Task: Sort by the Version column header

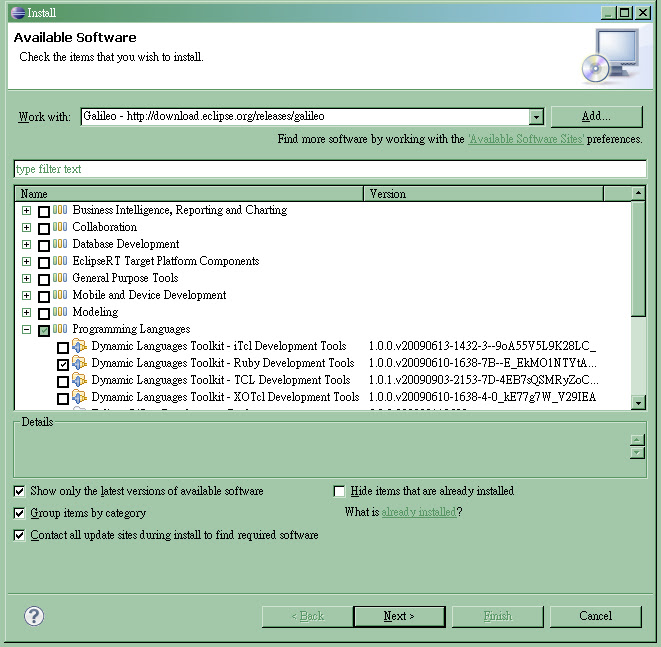Action: click(483, 194)
